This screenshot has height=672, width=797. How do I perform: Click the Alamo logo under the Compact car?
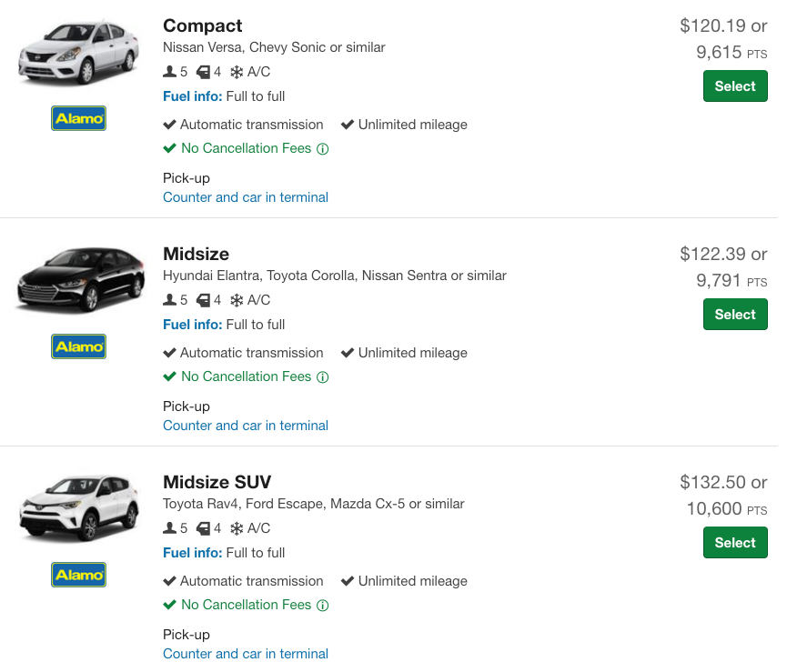79,118
